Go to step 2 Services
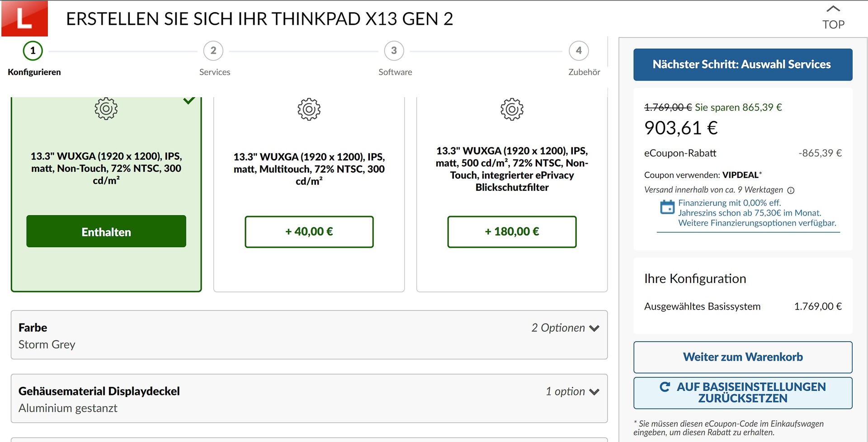This screenshot has height=442, width=868. [213, 51]
